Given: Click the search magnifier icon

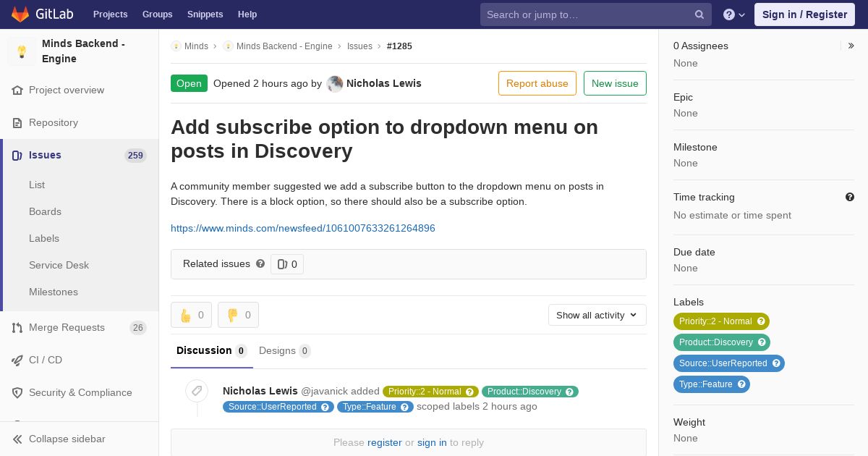Looking at the screenshot, I should click(x=699, y=14).
